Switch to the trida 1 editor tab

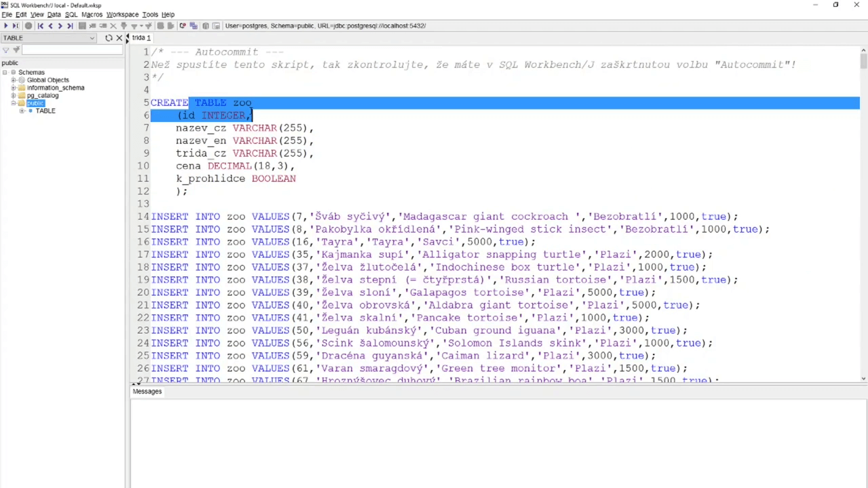141,38
